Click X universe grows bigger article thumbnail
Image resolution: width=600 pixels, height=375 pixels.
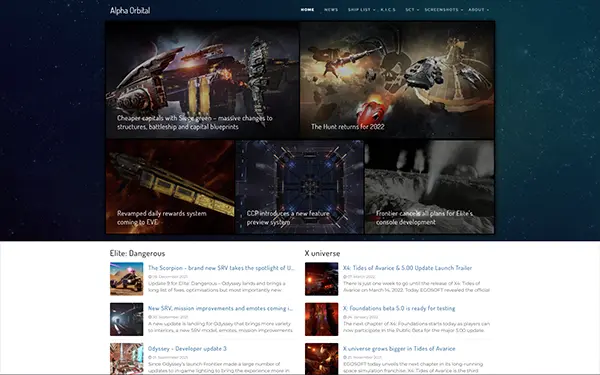tap(321, 359)
